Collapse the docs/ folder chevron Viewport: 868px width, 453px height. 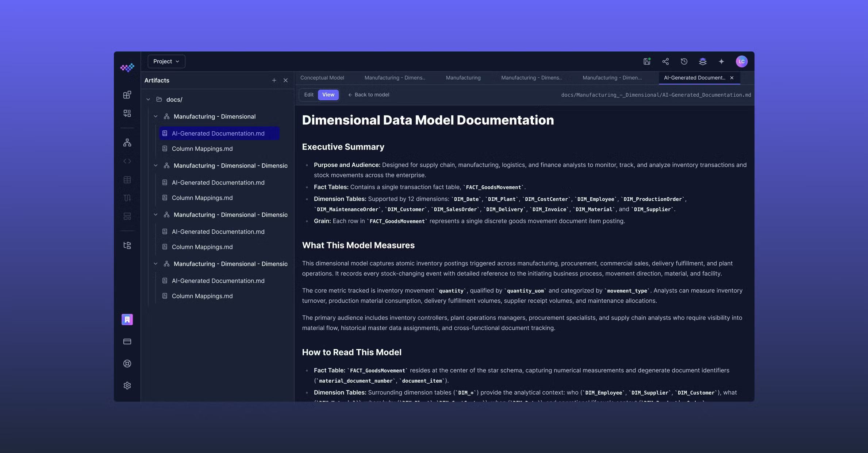148,100
